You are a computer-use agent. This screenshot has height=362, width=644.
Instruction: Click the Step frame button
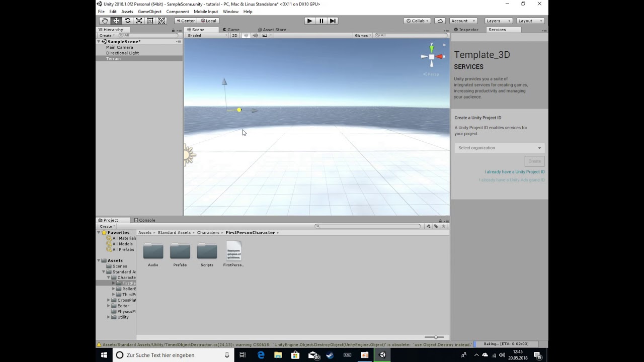(332, 21)
